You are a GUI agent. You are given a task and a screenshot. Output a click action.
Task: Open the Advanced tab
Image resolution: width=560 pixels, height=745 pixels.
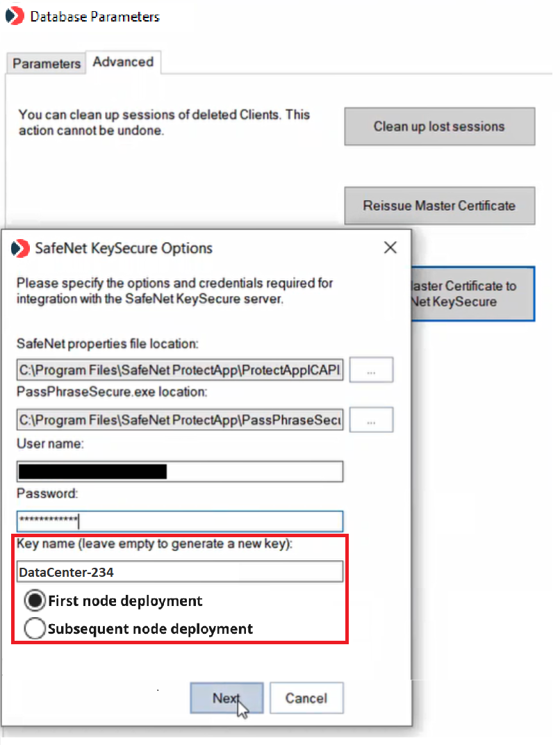pos(123,62)
